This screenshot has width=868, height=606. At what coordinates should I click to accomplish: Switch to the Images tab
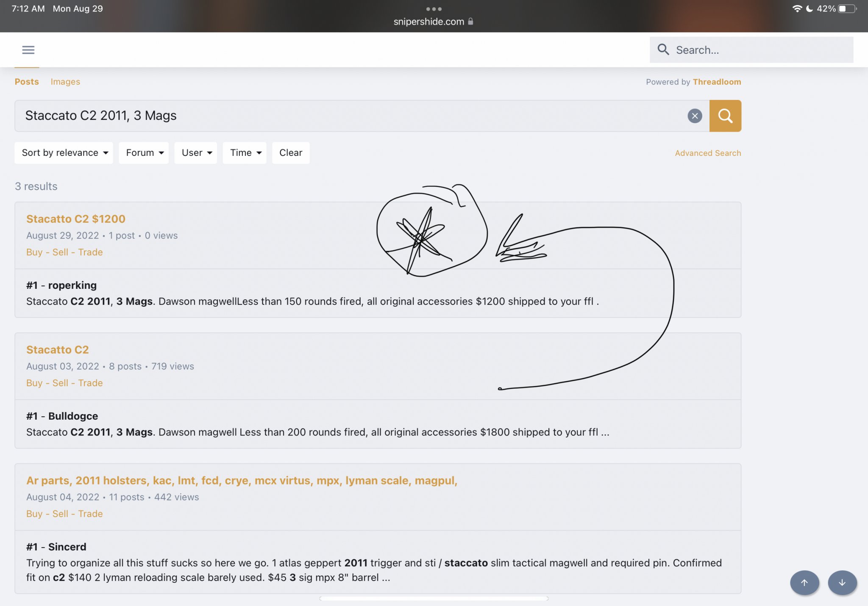click(x=65, y=82)
